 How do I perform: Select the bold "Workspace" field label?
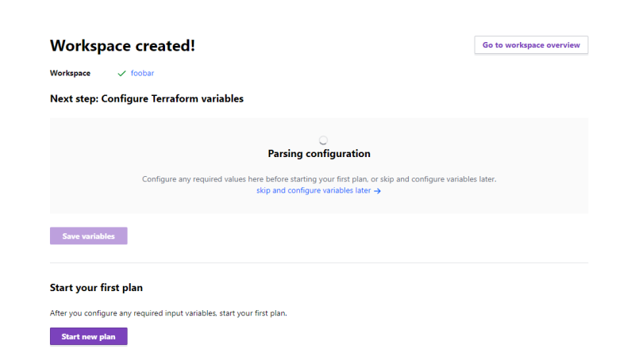70,73
